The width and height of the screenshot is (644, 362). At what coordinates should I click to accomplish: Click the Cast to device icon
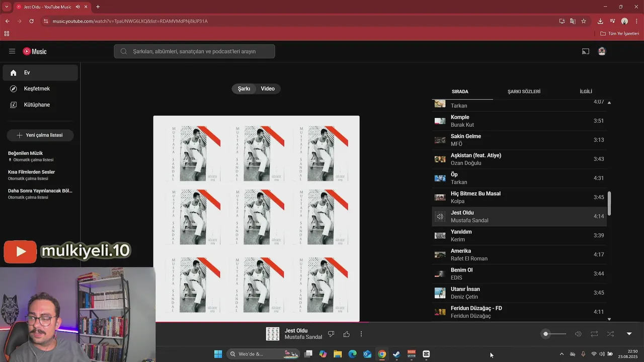[x=586, y=51]
